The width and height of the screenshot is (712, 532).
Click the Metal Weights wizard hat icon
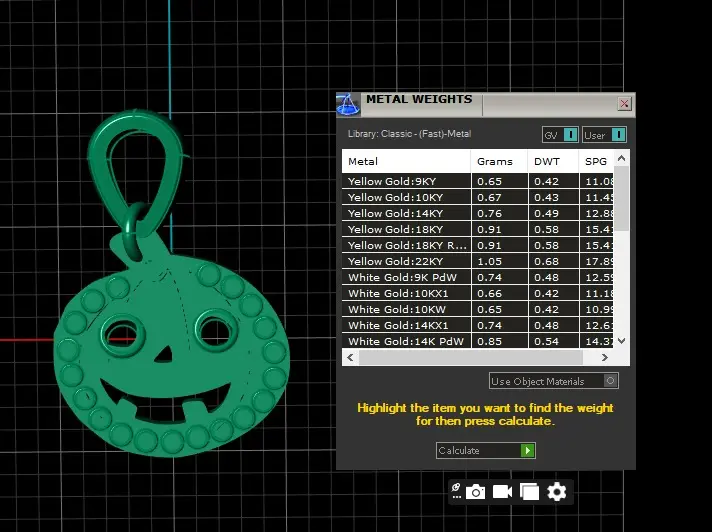pos(348,105)
